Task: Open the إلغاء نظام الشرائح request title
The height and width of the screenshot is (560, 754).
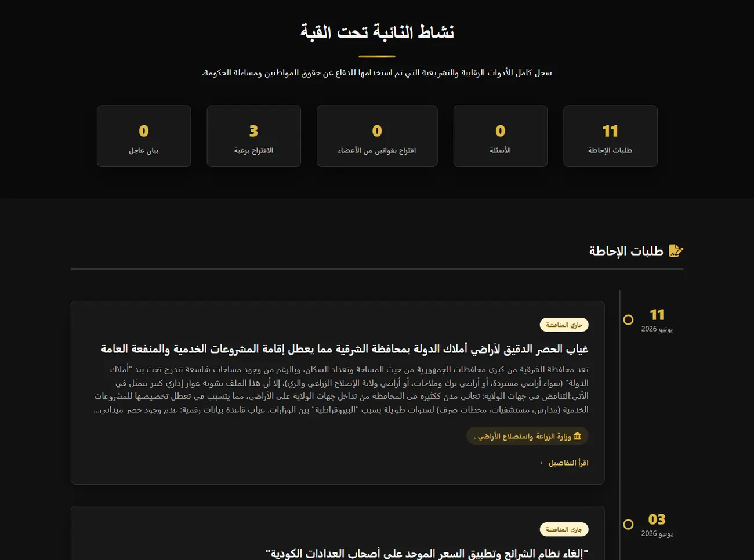Action: pos(427,554)
